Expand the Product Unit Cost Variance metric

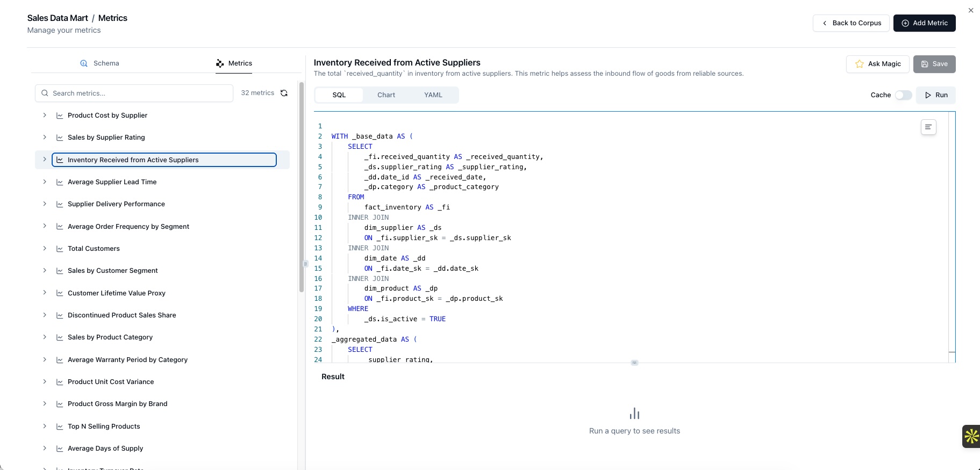pos(45,381)
